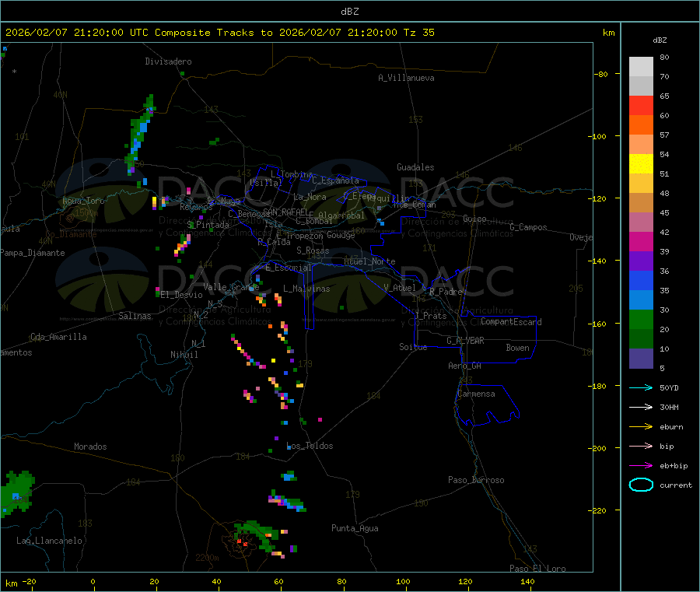Click the C_Española label

coord(336,180)
